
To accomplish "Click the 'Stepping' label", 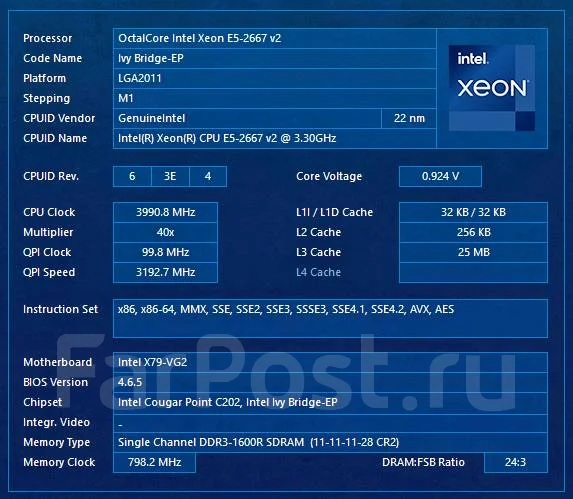I will coord(46,99).
